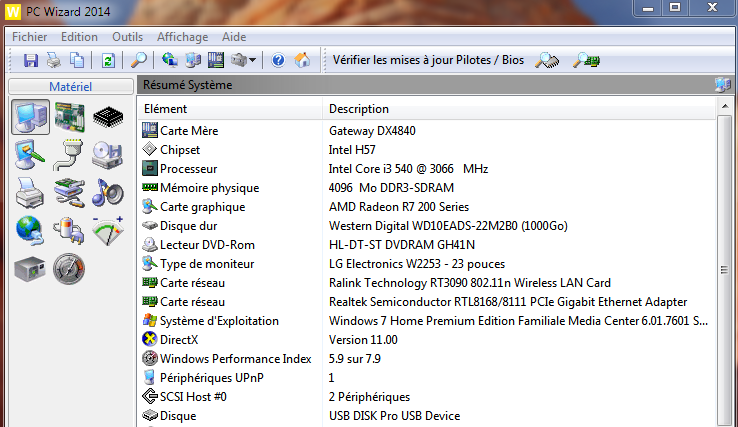Open the Affichage menu

click(x=183, y=37)
